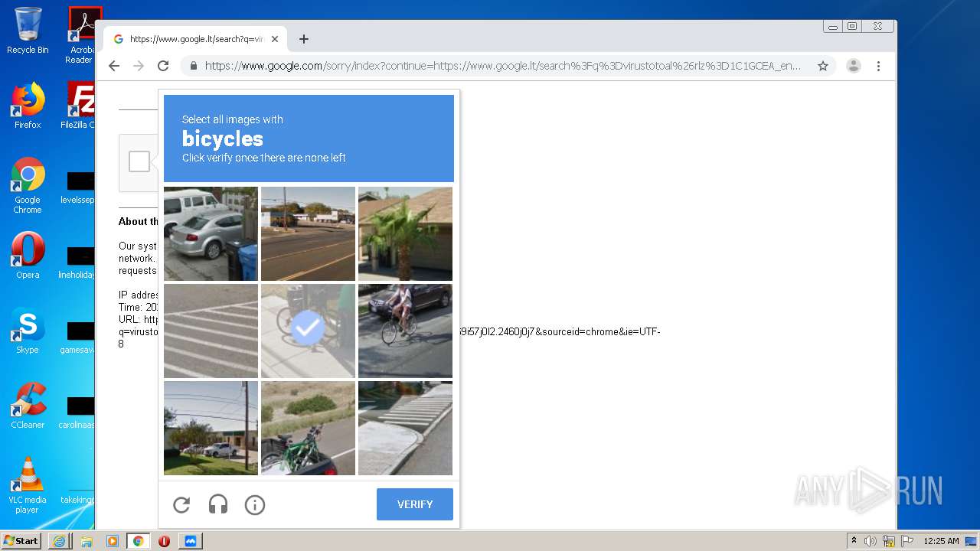The width and height of the screenshot is (980, 551).
Task: Open File Explorer from taskbar
Action: coord(87,541)
